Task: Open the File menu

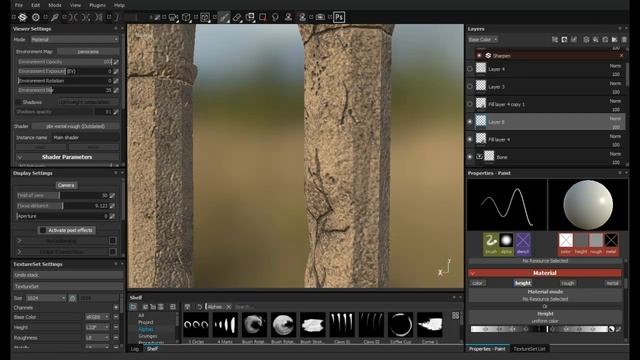Action: [19, 5]
